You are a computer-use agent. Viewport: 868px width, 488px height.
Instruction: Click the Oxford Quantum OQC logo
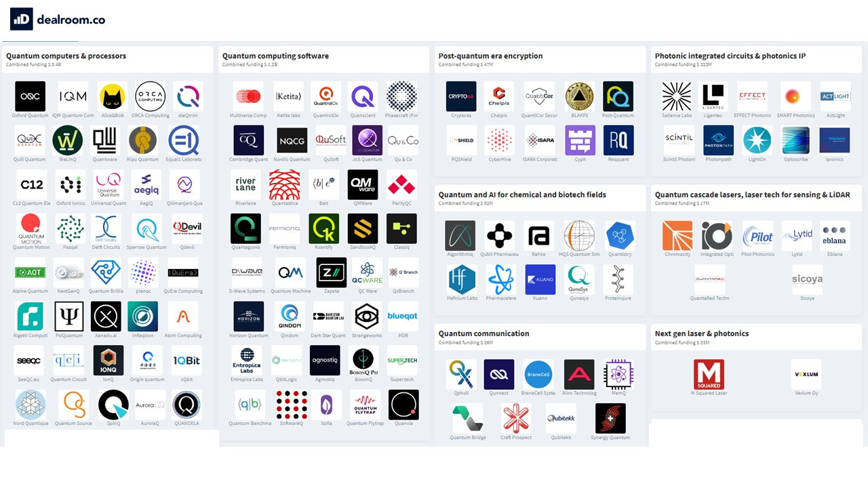[x=30, y=96]
